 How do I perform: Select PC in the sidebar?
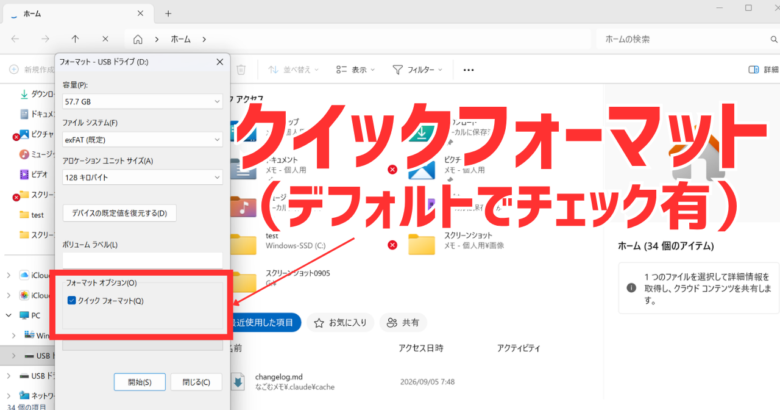tap(30, 315)
